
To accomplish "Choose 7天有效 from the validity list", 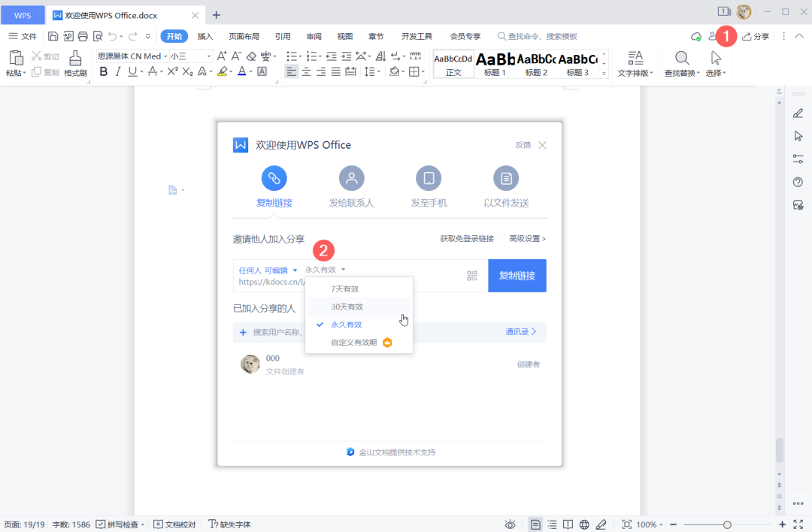I will 359,289.
